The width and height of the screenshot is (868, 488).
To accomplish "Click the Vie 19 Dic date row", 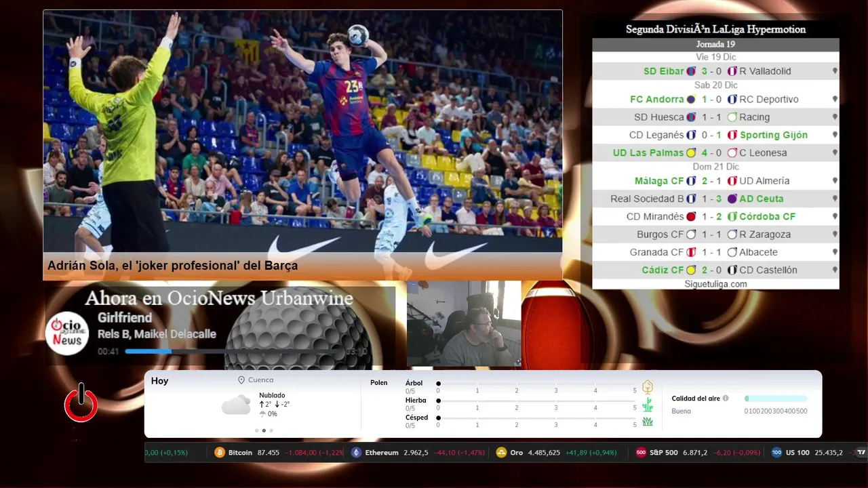I will (715, 57).
